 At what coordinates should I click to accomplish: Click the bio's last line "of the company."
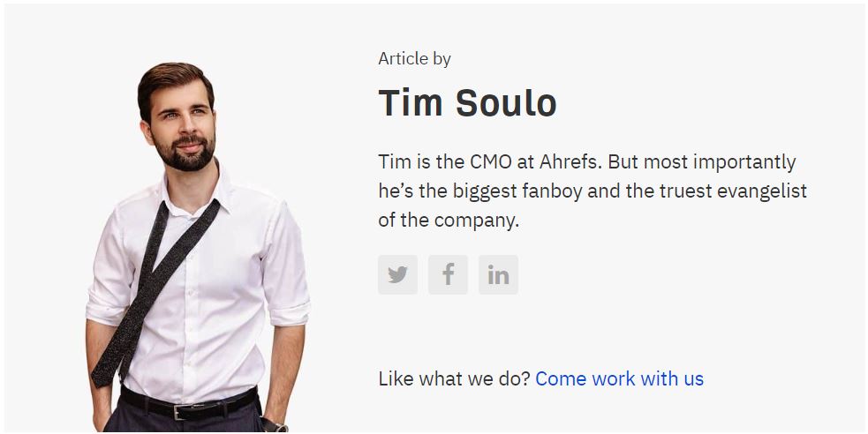448,221
